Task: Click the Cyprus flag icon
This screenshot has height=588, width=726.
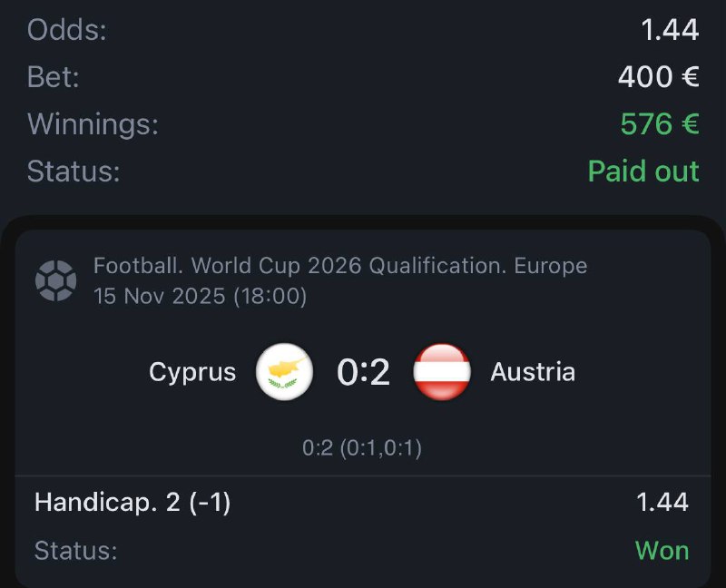Action: point(285,372)
